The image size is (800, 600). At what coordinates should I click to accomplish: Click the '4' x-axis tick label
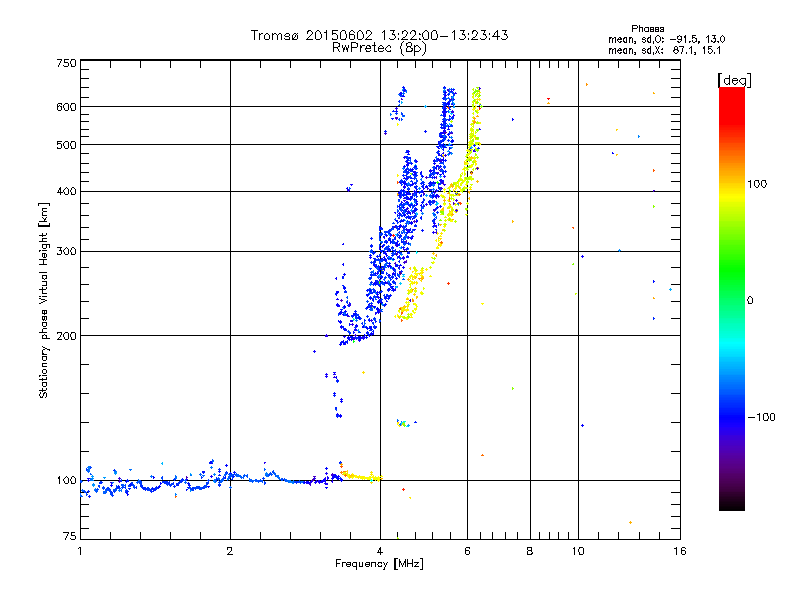pos(380,551)
